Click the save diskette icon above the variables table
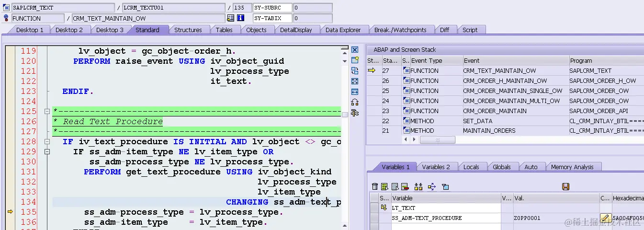This screenshot has width=644, height=230. tap(565, 186)
